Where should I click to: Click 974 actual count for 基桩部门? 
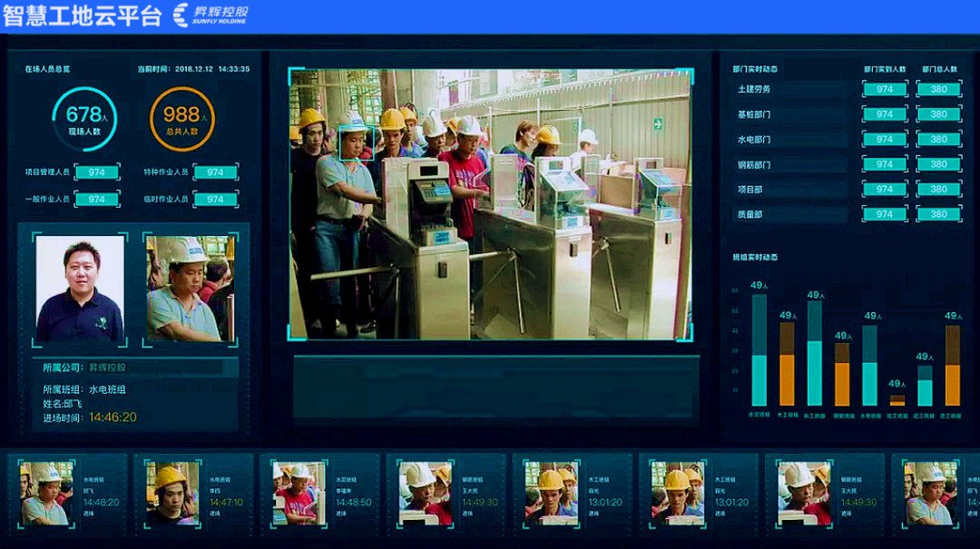click(x=884, y=114)
